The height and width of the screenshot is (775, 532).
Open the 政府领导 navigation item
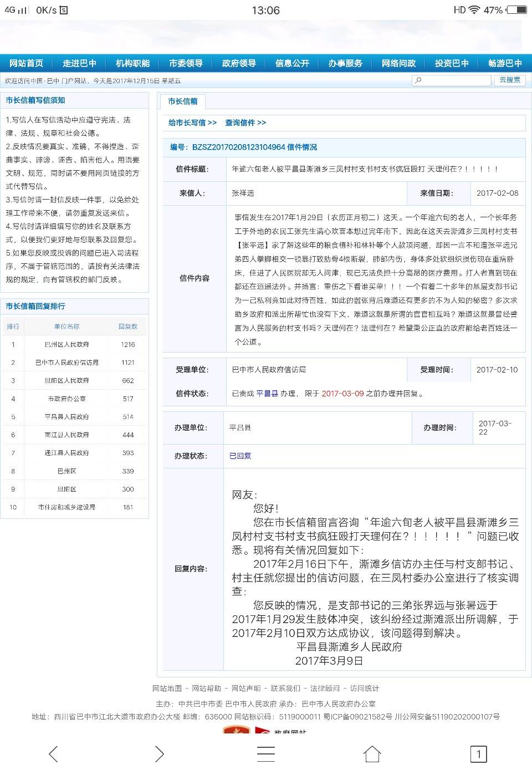pos(239,63)
